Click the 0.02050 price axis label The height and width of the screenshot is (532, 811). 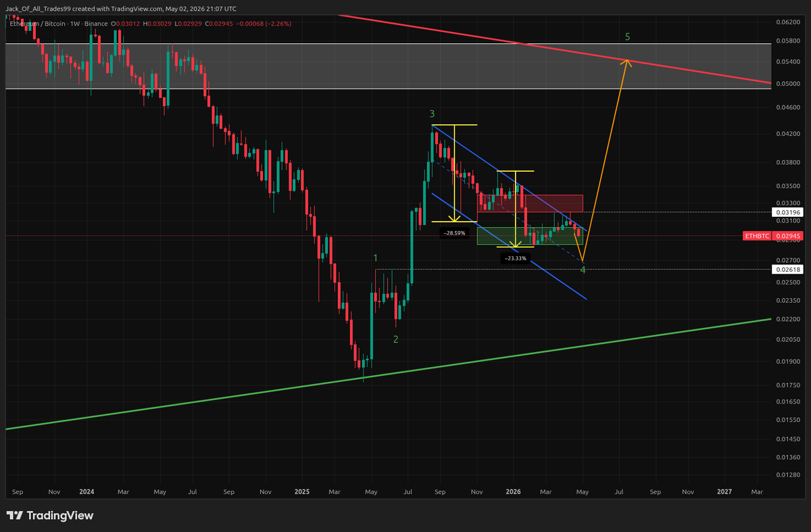click(x=787, y=339)
